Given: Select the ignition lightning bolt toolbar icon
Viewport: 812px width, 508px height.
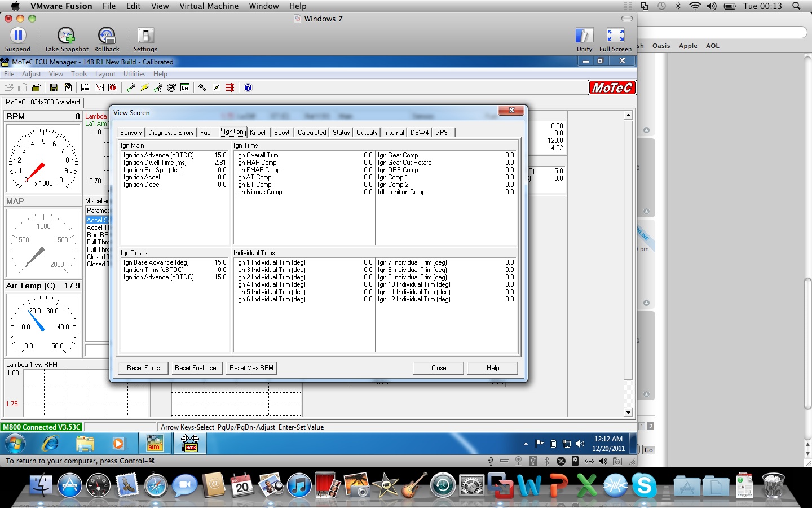Looking at the screenshot, I should coord(145,87).
